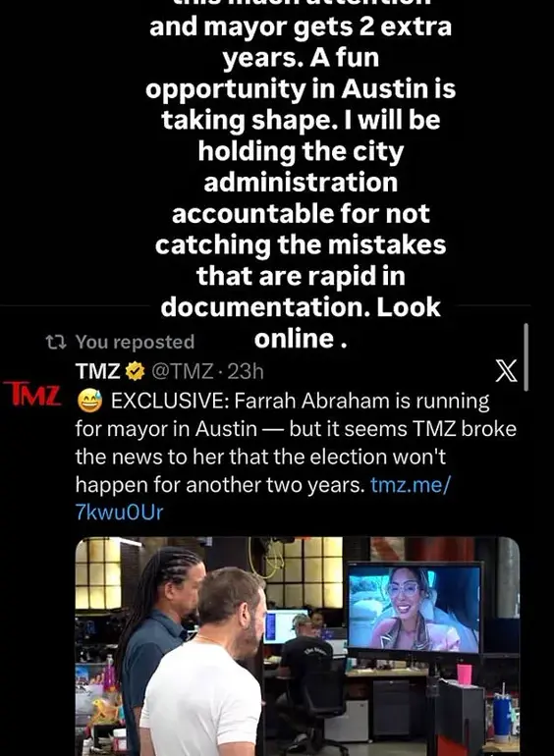
Task: Click the man with long braids
Action: 157,641
